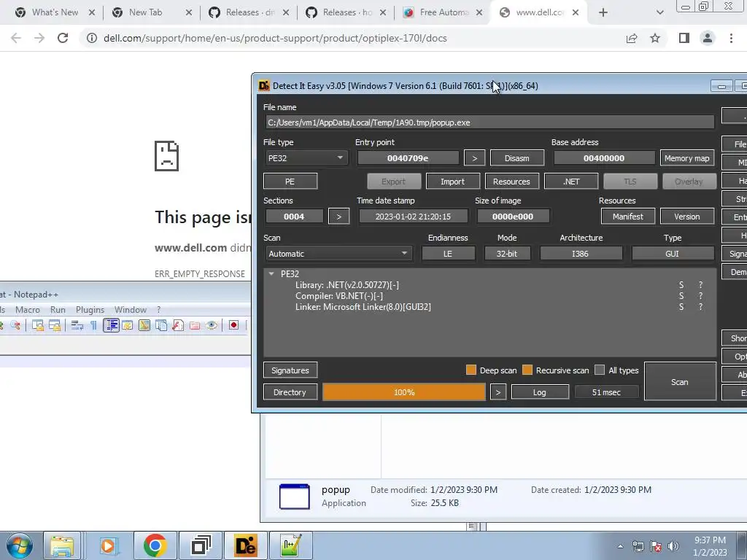Open the scan Log
747x560 pixels.
point(540,392)
